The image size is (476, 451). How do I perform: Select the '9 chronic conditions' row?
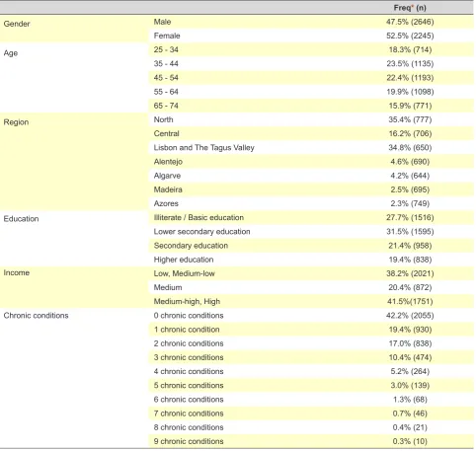189,441
